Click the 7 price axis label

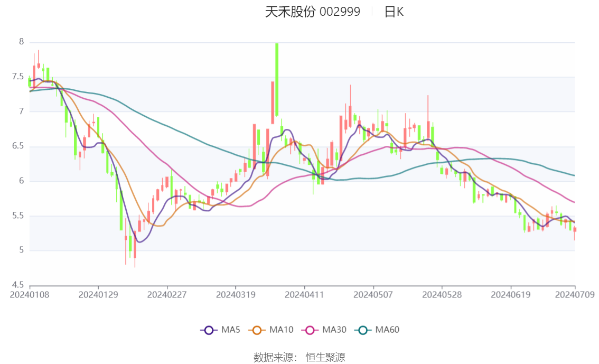point(21,111)
